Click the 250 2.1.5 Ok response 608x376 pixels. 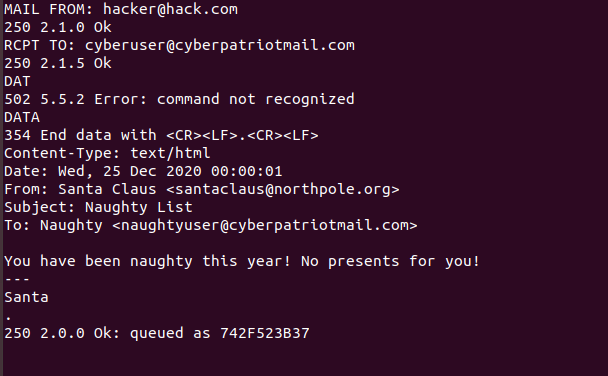[x=58, y=64]
